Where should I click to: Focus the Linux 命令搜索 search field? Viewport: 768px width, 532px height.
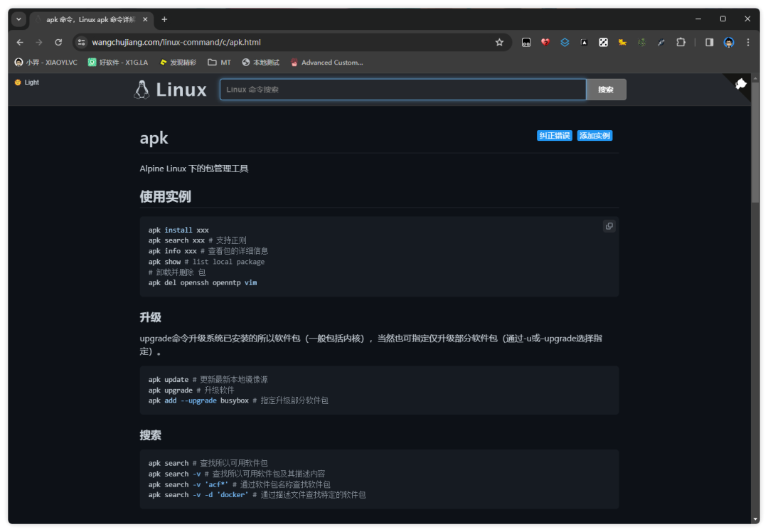tap(402, 90)
